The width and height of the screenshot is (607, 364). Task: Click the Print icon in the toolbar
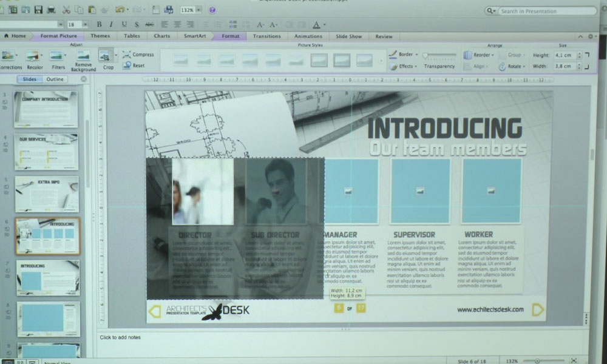(x=51, y=10)
